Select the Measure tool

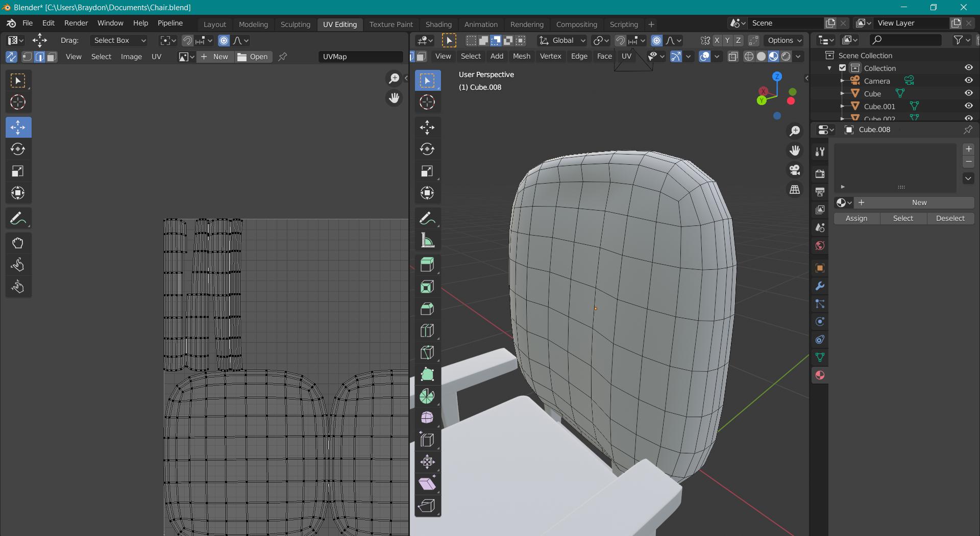click(427, 240)
